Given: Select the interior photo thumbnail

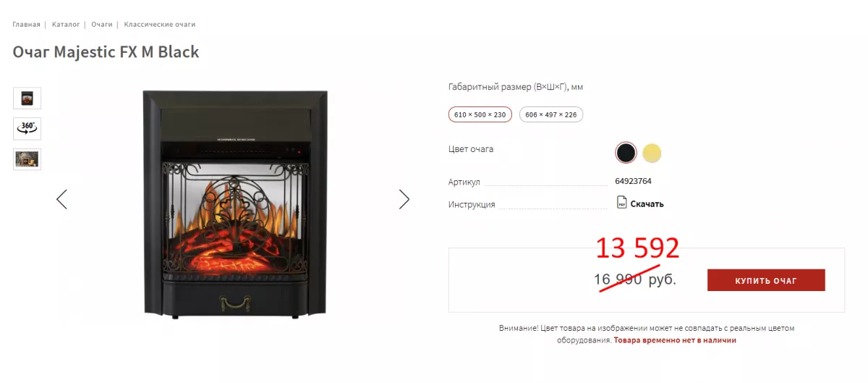Looking at the screenshot, I should click(x=27, y=159).
